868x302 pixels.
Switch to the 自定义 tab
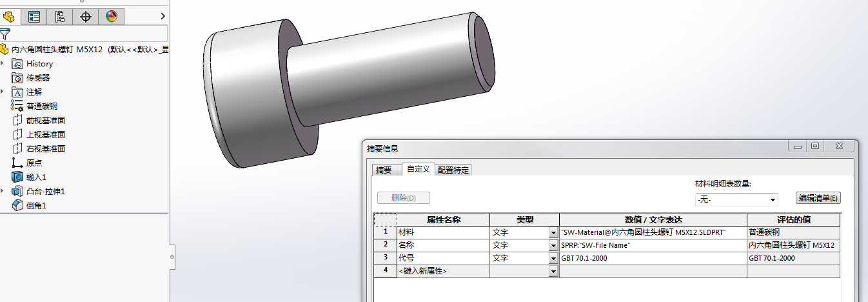[418, 169]
